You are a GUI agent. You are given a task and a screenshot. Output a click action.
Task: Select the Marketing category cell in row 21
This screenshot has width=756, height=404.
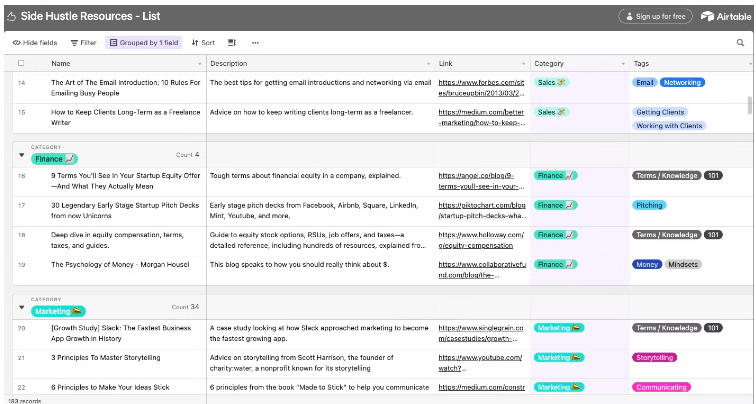pos(580,364)
